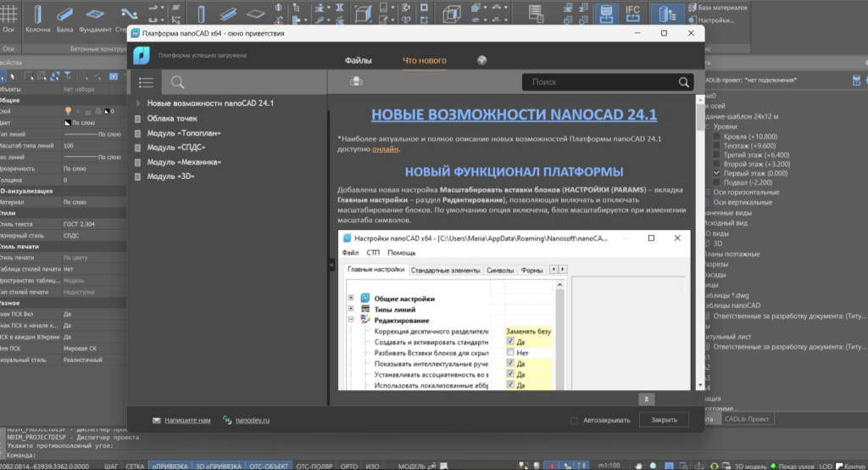The width and height of the screenshot is (868, 470).
Task: Click the print icon above the article
Action: pos(356,81)
